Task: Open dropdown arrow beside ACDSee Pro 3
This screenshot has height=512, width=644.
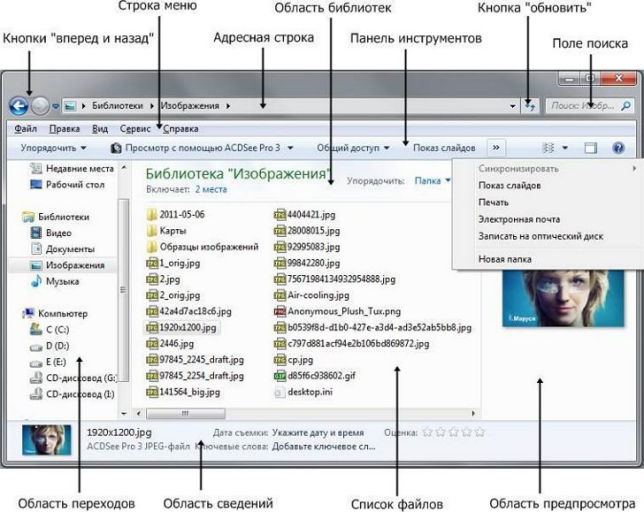Action: (290, 148)
